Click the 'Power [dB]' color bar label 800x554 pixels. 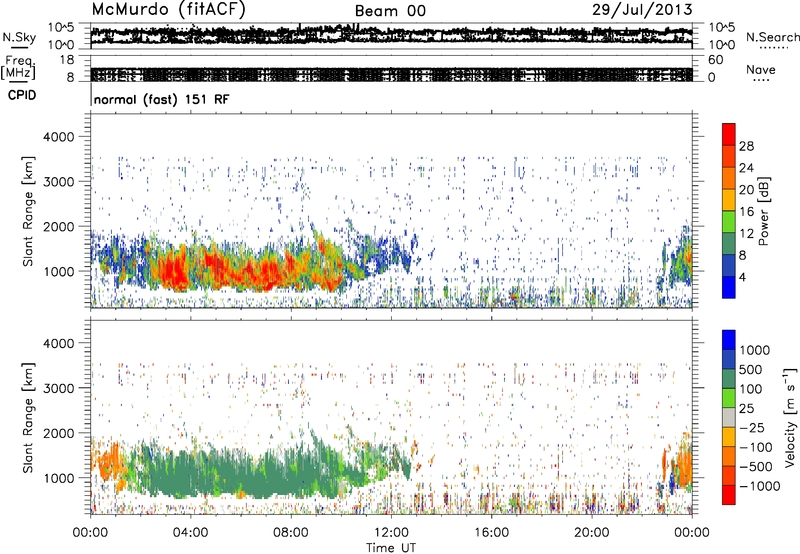click(x=764, y=211)
